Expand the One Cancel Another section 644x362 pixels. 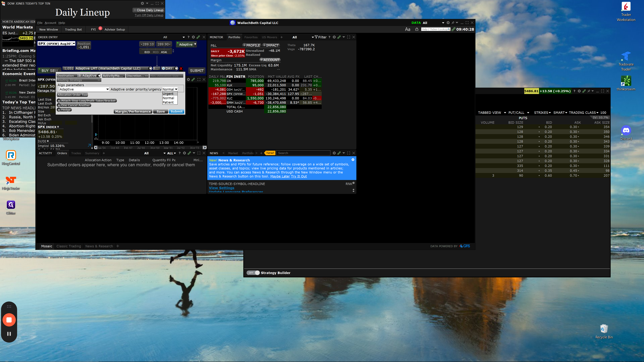point(74,105)
